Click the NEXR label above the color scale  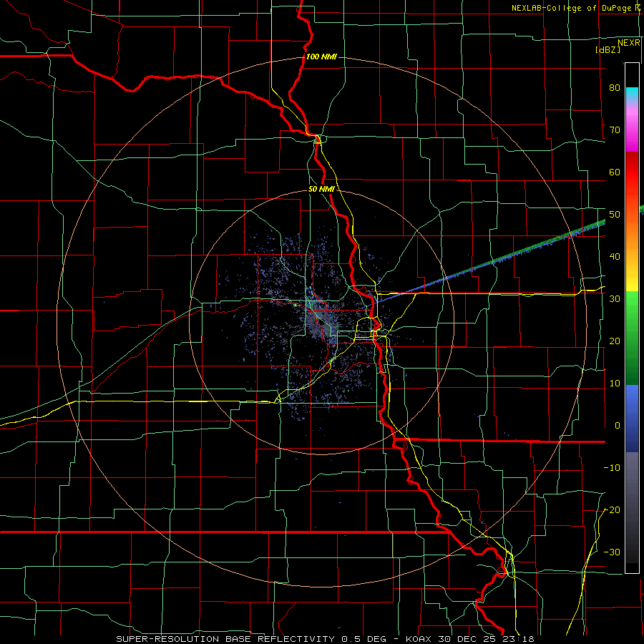pos(628,43)
